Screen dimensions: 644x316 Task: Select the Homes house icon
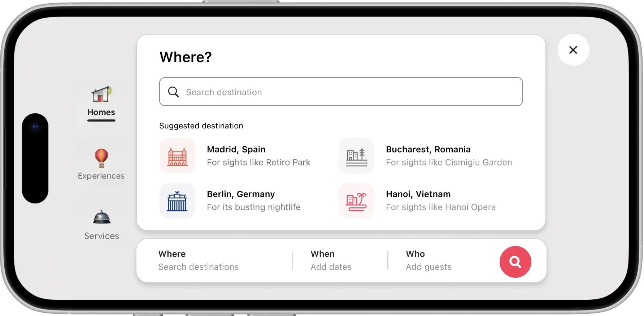tap(101, 94)
